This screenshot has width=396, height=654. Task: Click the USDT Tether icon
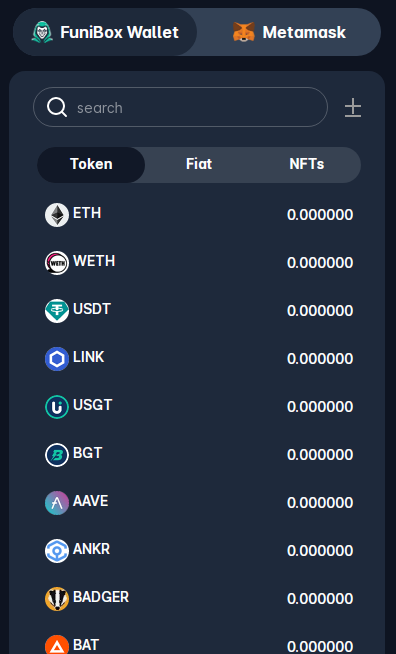57,311
